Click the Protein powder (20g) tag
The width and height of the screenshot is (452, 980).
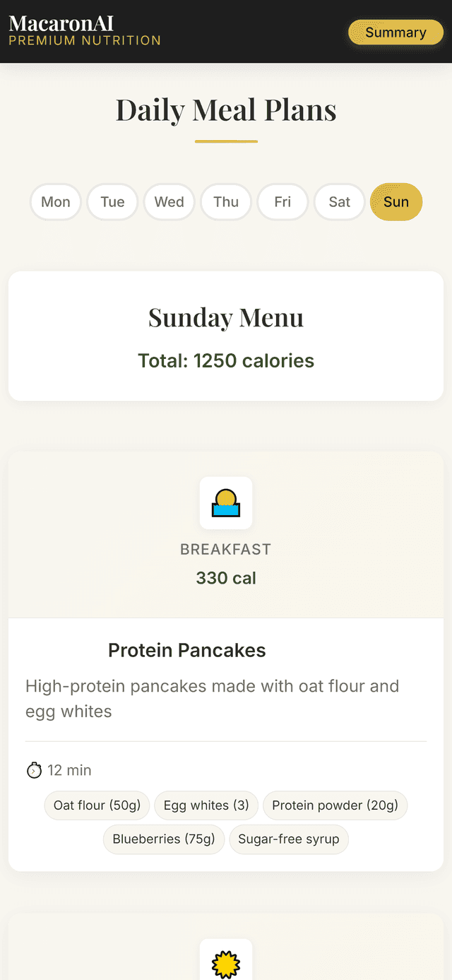(335, 805)
